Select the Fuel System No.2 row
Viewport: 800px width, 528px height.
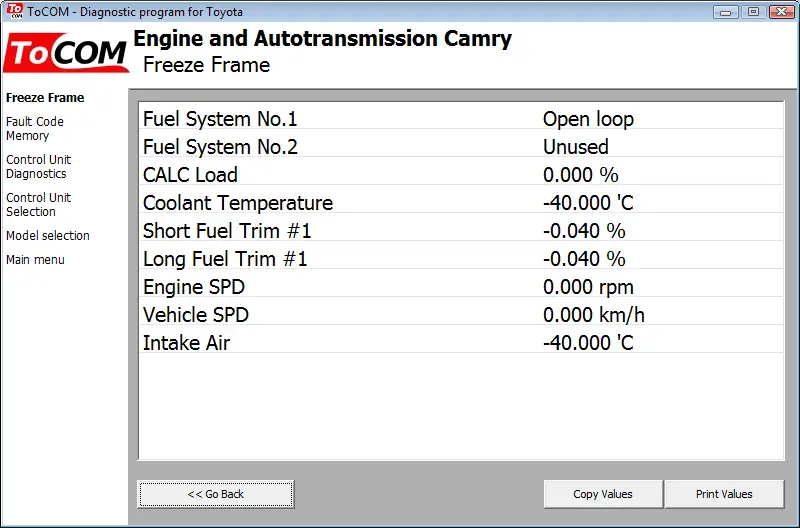[x=461, y=147]
